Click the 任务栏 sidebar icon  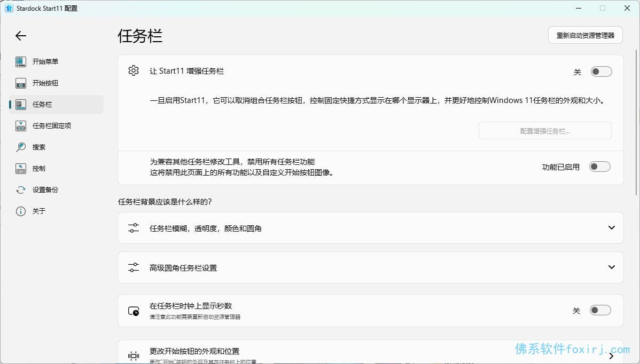pyautogui.click(x=21, y=105)
